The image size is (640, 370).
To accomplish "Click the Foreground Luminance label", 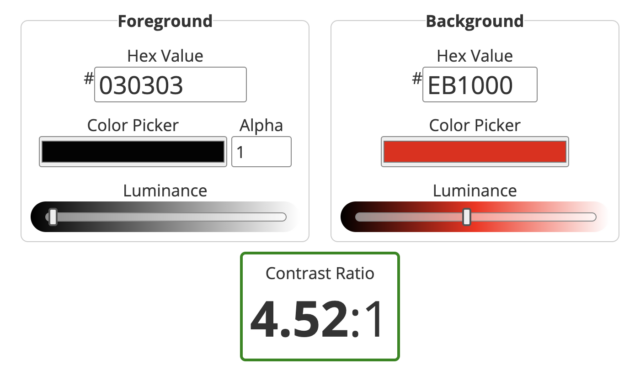I will (165, 191).
